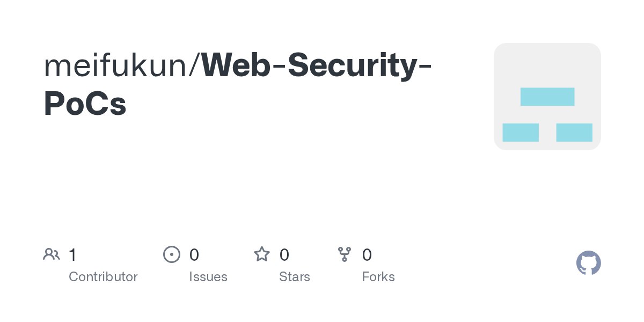
Task: Click the Issues circle-dot icon
Action: click(x=171, y=254)
